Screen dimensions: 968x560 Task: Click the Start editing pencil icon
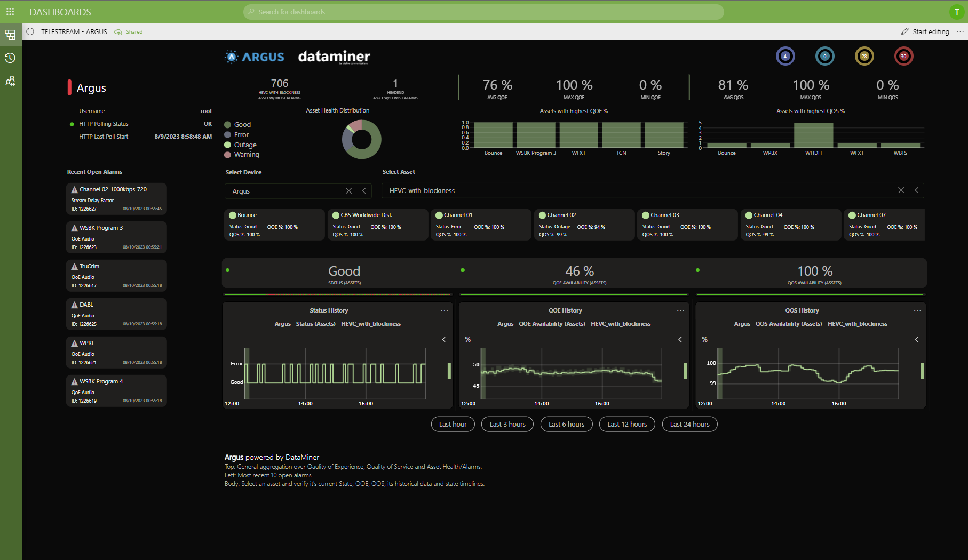coord(904,31)
